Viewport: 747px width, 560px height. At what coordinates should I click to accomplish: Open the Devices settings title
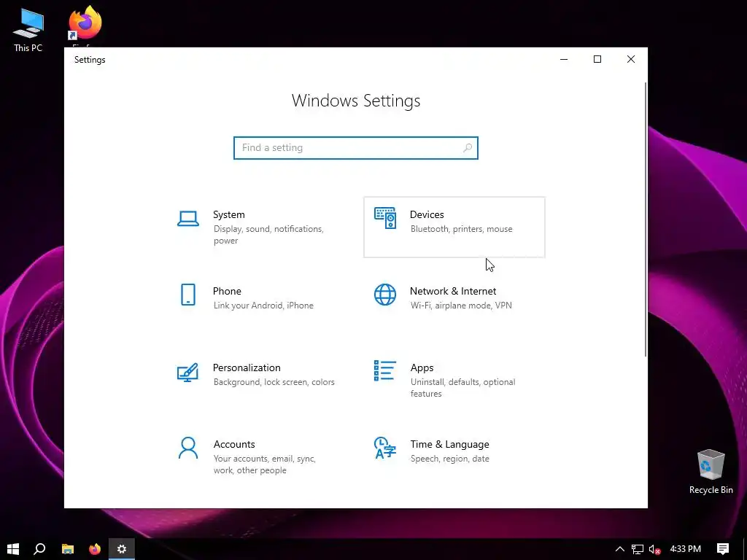427,215
